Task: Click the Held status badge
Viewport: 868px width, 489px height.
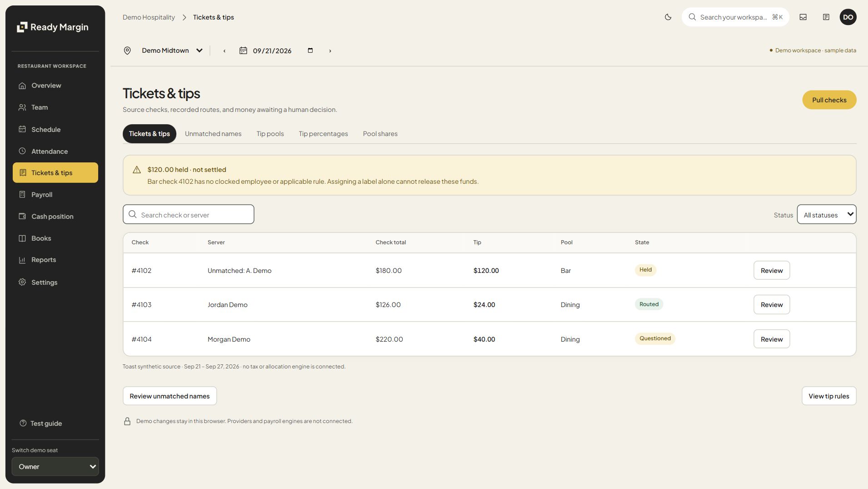Action: point(645,270)
